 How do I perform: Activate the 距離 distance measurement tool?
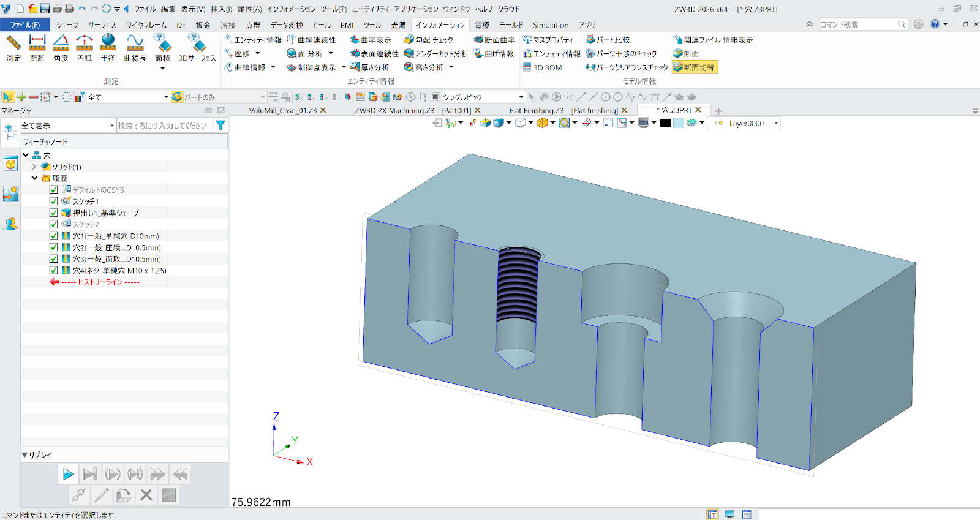[37, 48]
